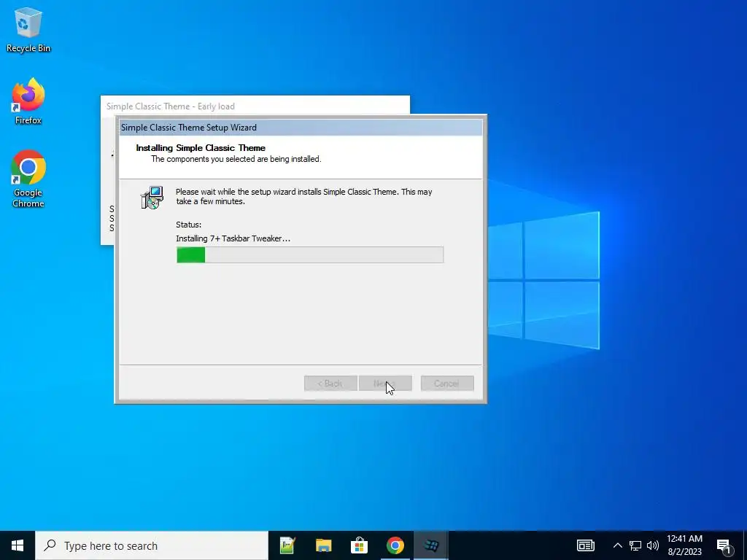Open the volume control tray icon
This screenshot has width=747, height=560.
(x=653, y=545)
